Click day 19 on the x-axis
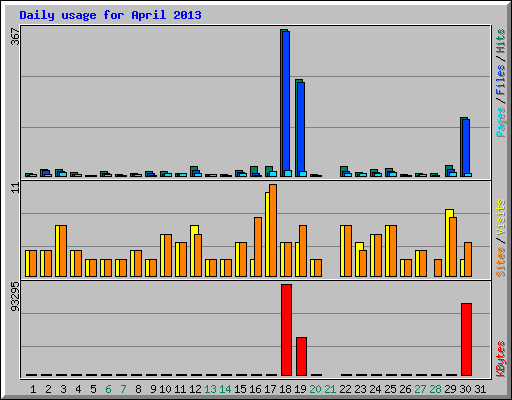This screenshot has height=400, width=512. [x=300, y=389]
